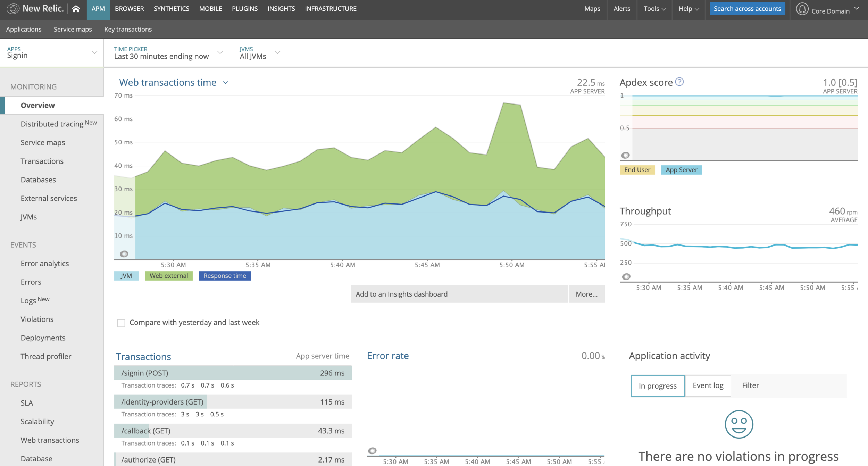
Task: Click circular icon on Error rate chart
Action: 372,451
